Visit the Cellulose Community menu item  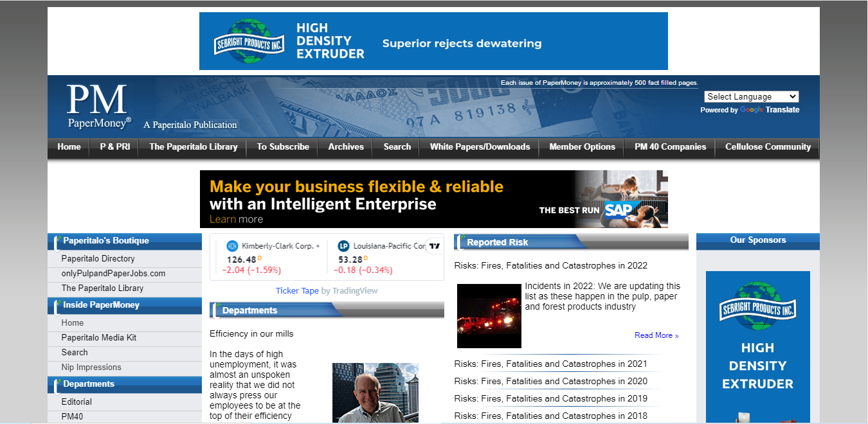(x=768, y=147)
